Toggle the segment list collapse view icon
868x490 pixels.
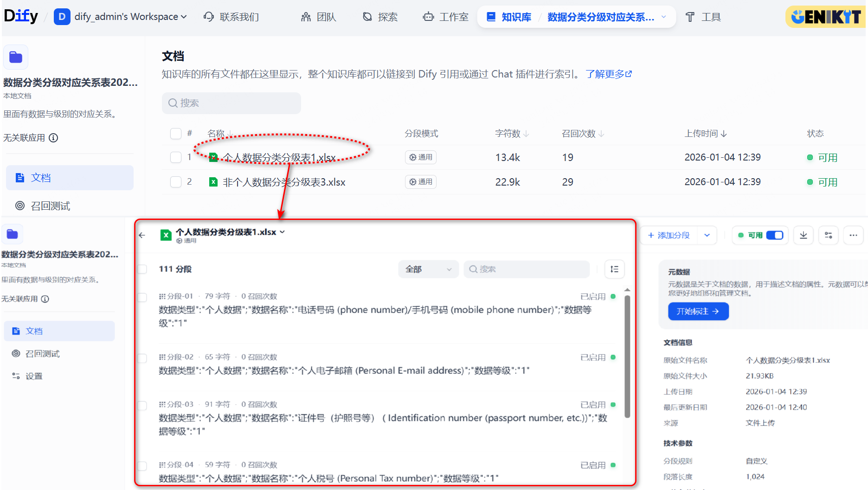point(614,269)
